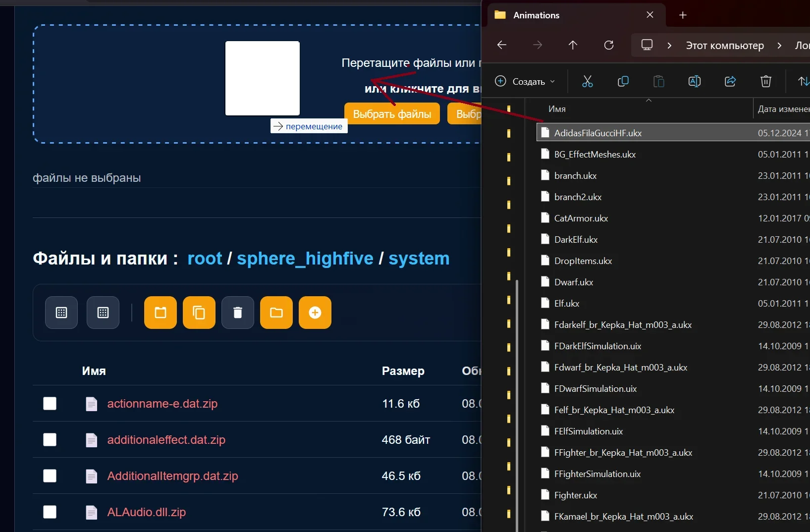The height and width of the screenshot is (532, 810).
Task: Check the box for AdditionalItemgrp.dat.zip
Action: click(x=50, y=476)
